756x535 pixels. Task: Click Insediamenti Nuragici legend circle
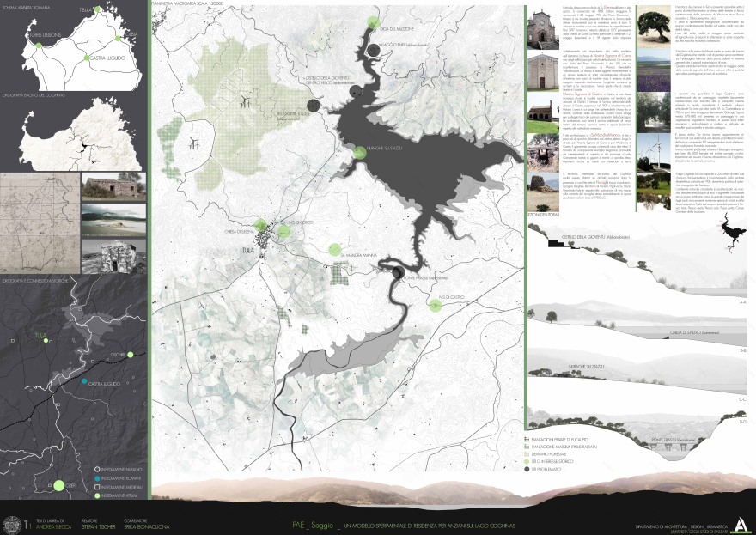click(85, 469)
